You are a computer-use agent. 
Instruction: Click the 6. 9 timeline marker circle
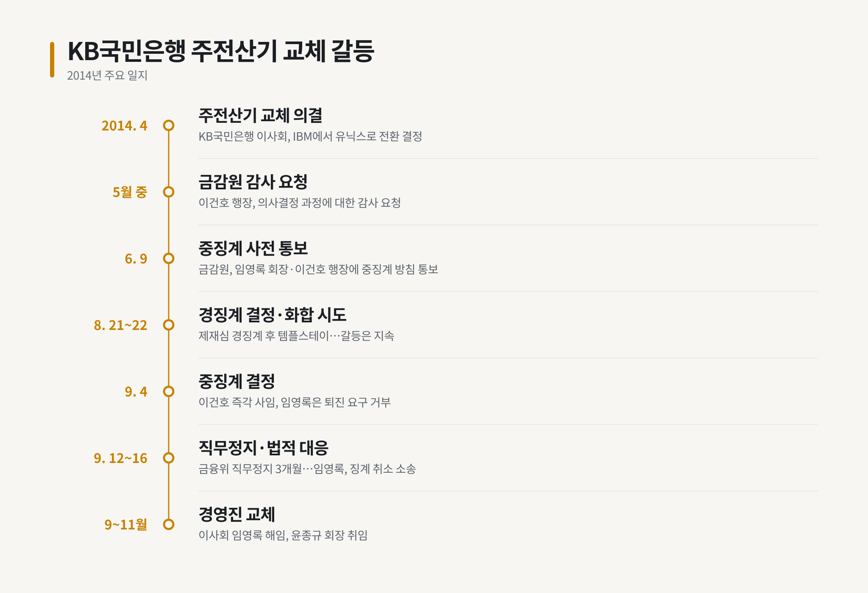tap(169, 258)
